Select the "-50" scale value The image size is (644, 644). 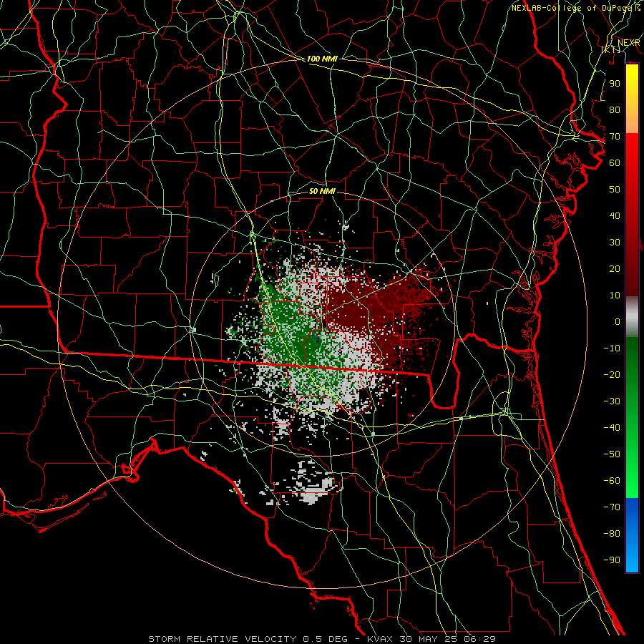point(612,454)
